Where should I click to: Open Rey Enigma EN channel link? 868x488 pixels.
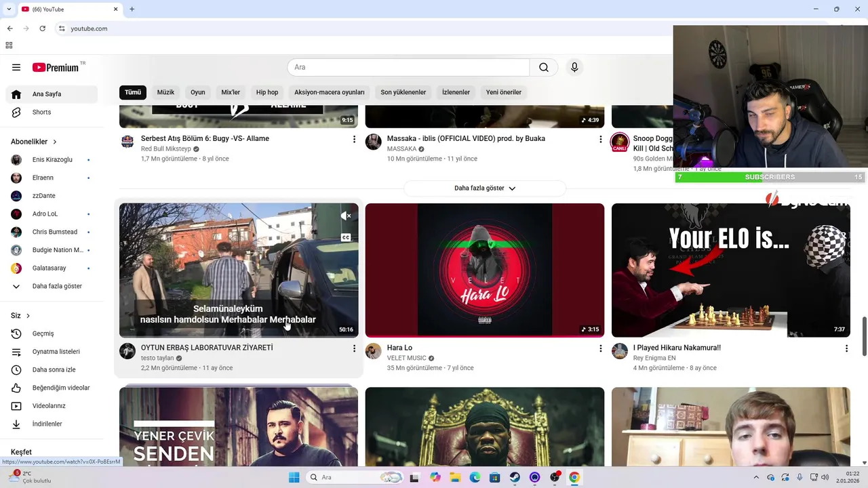(654, 358)
